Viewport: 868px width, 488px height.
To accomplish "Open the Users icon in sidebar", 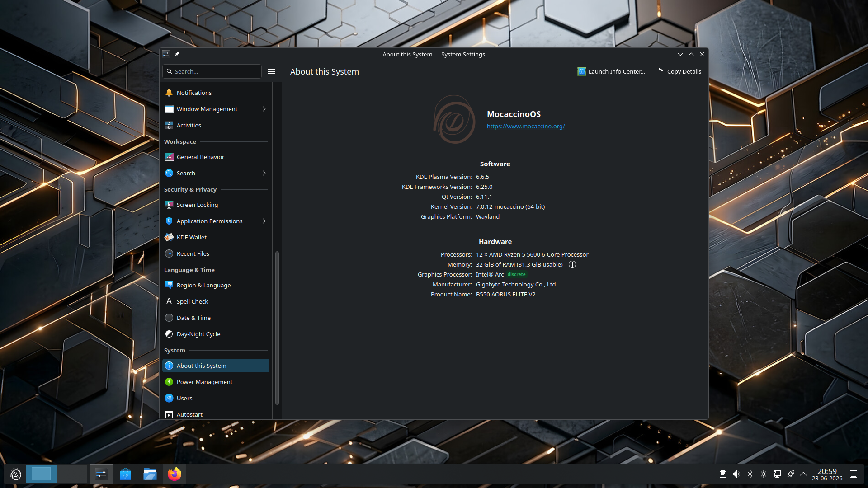I will [x=169, y=398].
